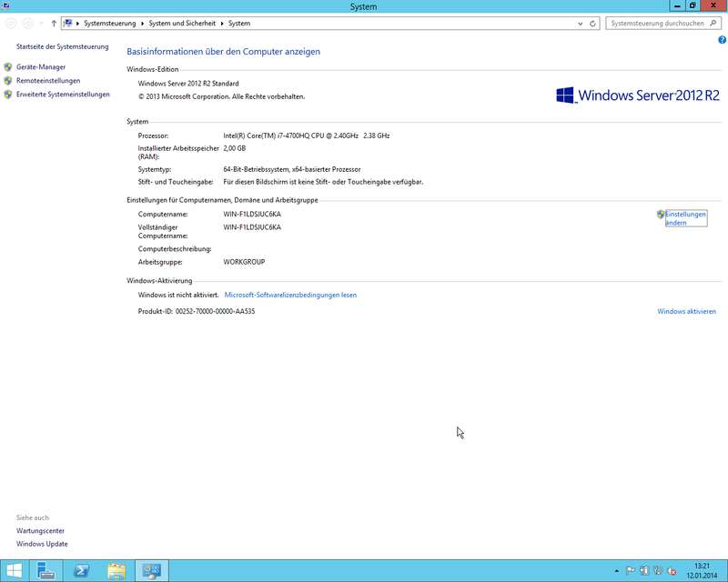The height and width of the screenshot is (582, 728).
Task: Open the address bar history dropdown
Action: point(580,23)
